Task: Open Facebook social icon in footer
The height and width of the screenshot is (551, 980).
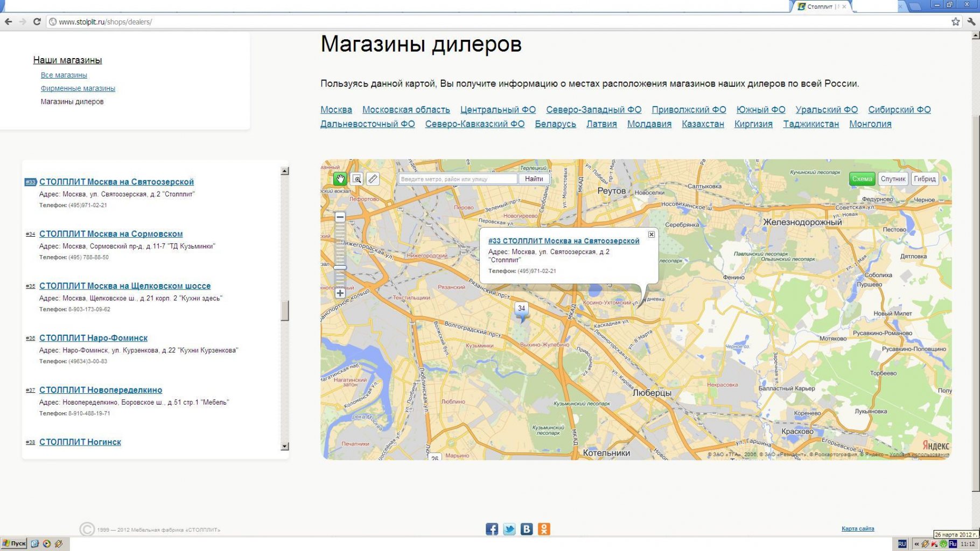Action: 492,529
